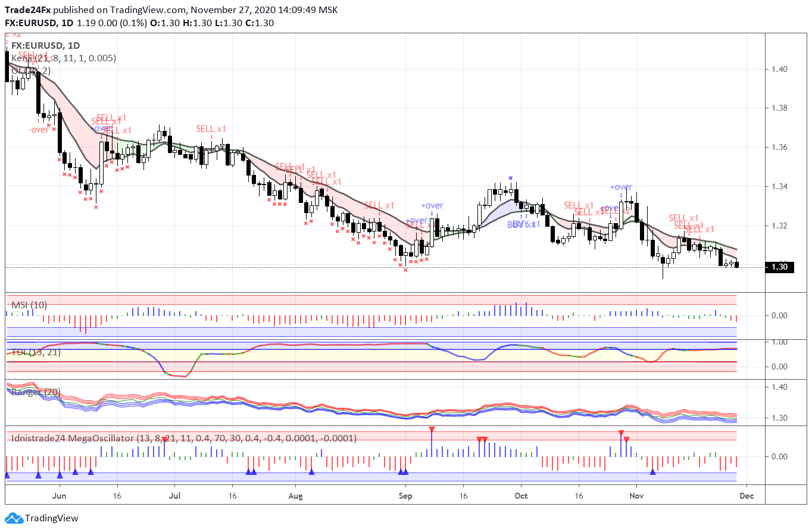This screenshot has height=532, width=812.
Task: Click the blue x marker above the late-September high
Action: pos(510,178)
